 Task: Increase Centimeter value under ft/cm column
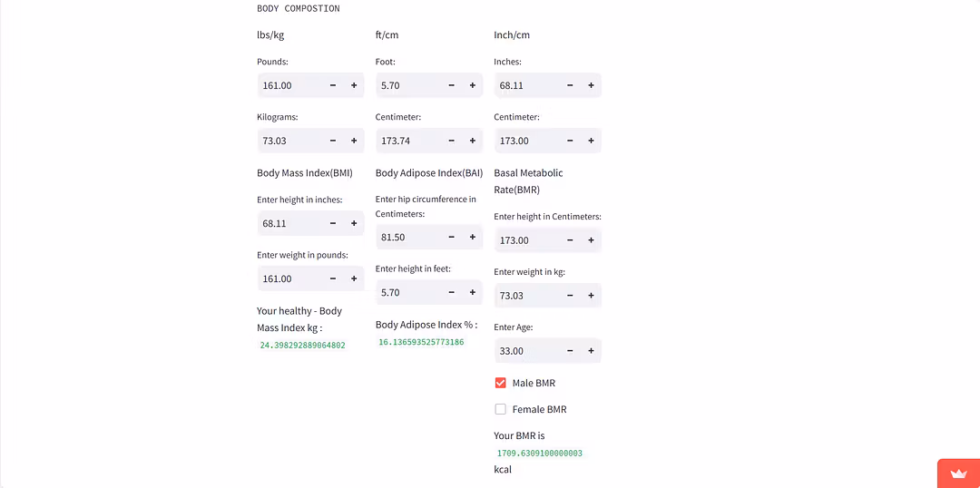[473, 141]
